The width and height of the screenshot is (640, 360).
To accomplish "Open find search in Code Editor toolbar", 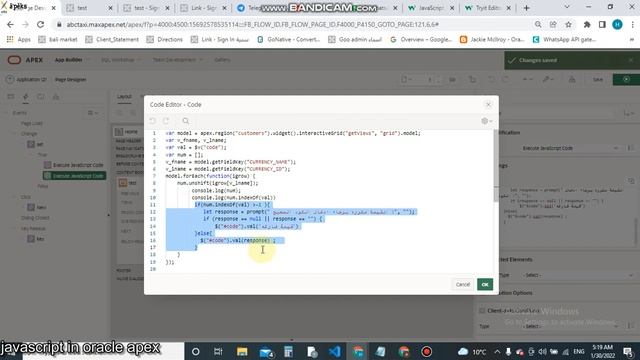I will [x=186, y=121].
